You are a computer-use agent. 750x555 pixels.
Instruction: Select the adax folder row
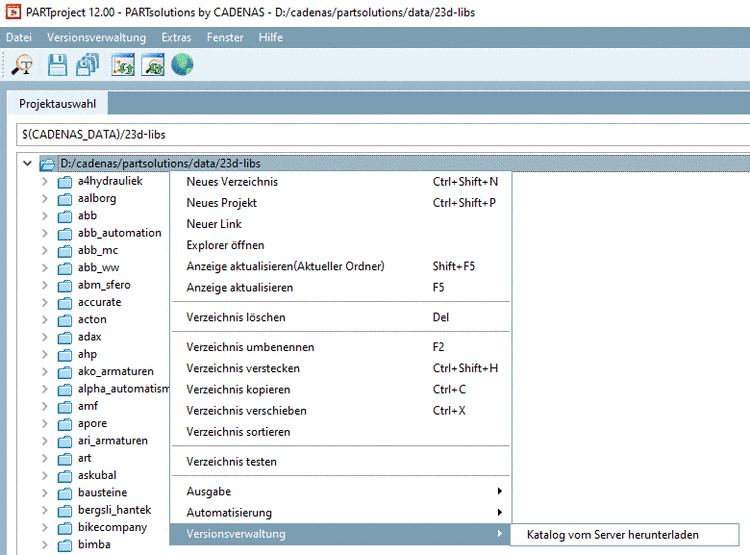point(89,337)
